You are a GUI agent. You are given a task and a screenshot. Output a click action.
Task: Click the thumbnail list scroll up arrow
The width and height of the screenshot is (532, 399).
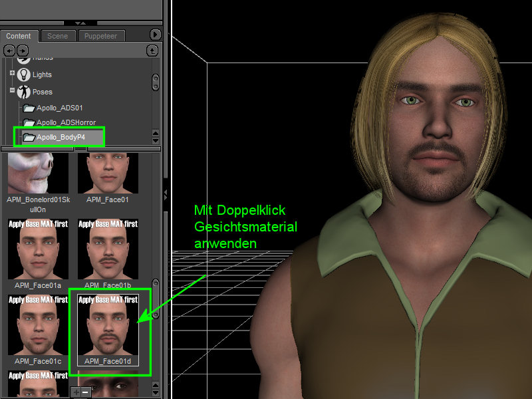coord(156,385)
